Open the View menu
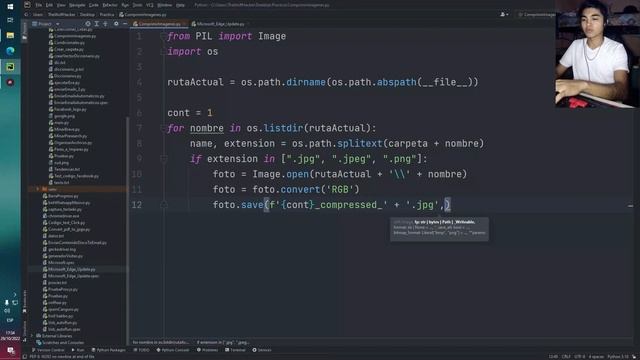The width and height of the screenshot is (640, 360). pos(61,5)
